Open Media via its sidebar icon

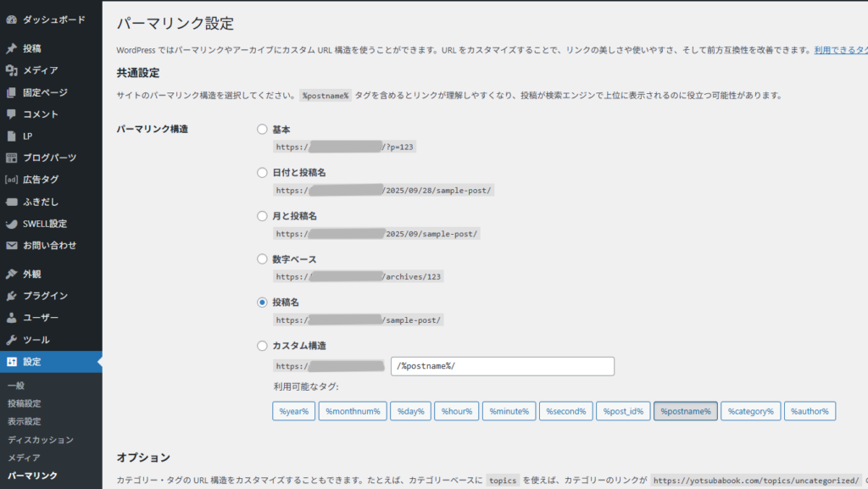(11, 70)
